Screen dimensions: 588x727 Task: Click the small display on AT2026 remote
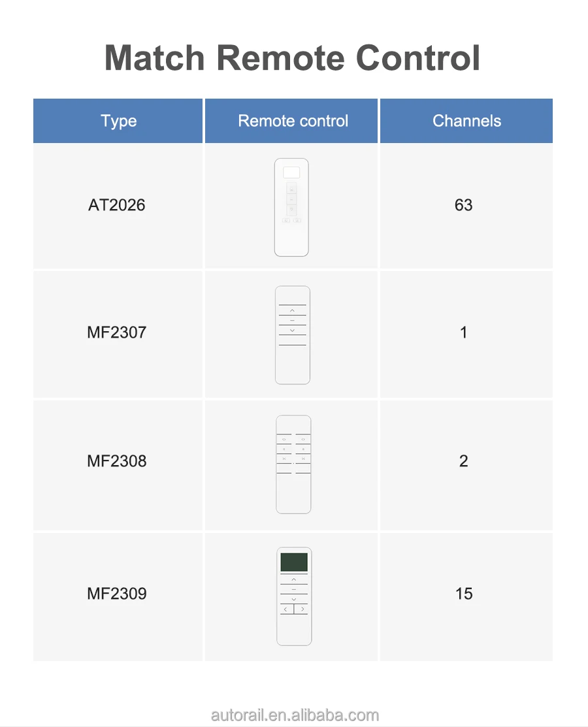[291, 172]
